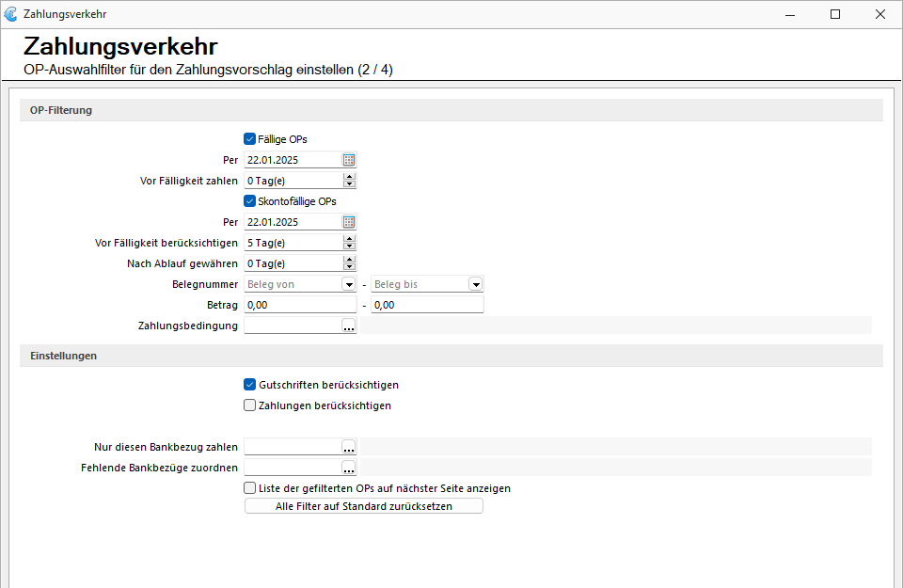Open lookup for Nur diesen Bankbezug zahlen
The width and height of the screenshot is (903, 588).
click(x=349, y=448)
